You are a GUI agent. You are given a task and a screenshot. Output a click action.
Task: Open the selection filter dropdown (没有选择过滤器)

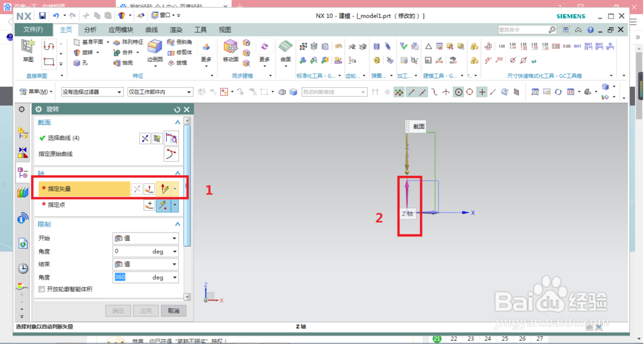coord(92,92)
